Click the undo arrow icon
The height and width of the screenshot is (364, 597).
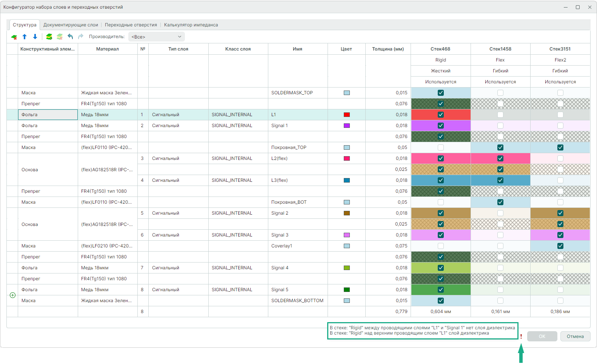[x=70, y=37]
